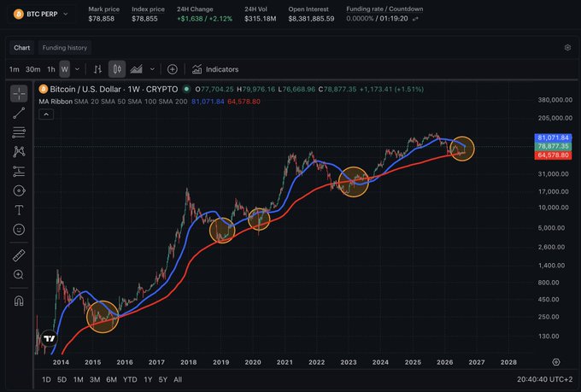Image resolution: width=581 pixels, height=392 pixels.
Task: Select the 5Y date range
Action: 163,379
